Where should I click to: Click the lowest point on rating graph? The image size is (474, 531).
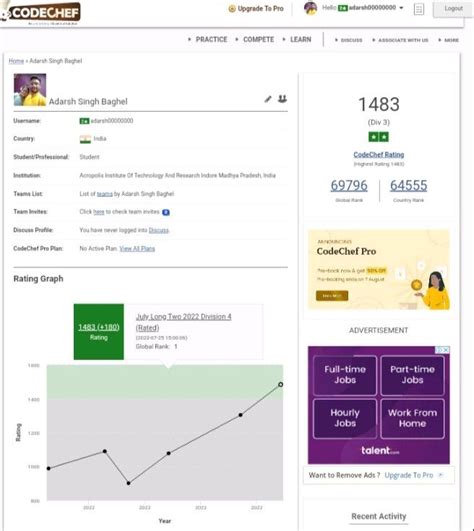pyautogui.click(x=128, y=483)
